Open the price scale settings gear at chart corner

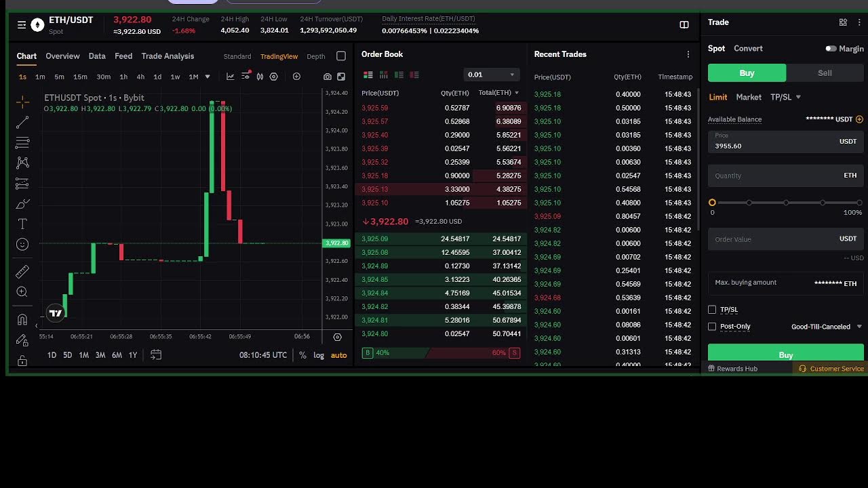click(x=337, y=337)
